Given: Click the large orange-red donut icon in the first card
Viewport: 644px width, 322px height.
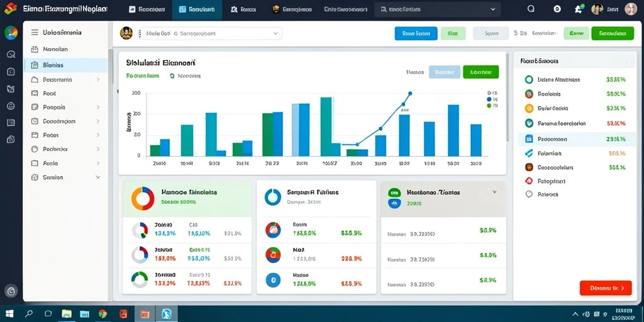Looking at the screenshot, I should 143,199.
